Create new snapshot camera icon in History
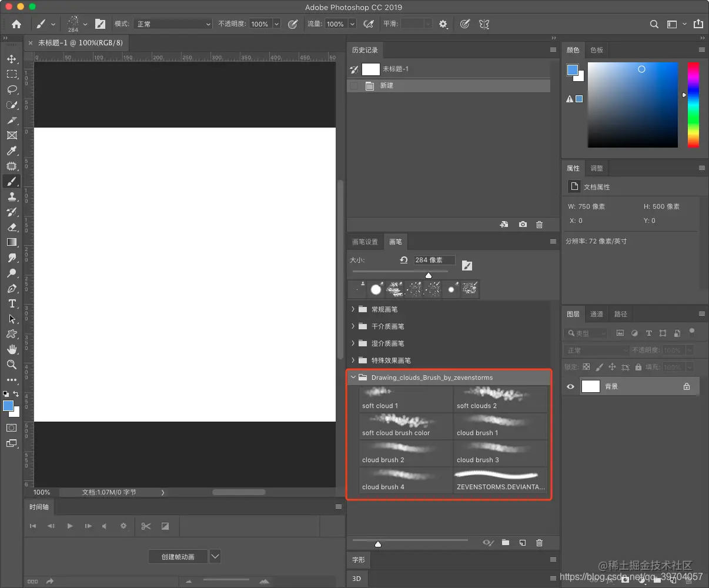Viewport: 709px width, 588px height. 523,225
